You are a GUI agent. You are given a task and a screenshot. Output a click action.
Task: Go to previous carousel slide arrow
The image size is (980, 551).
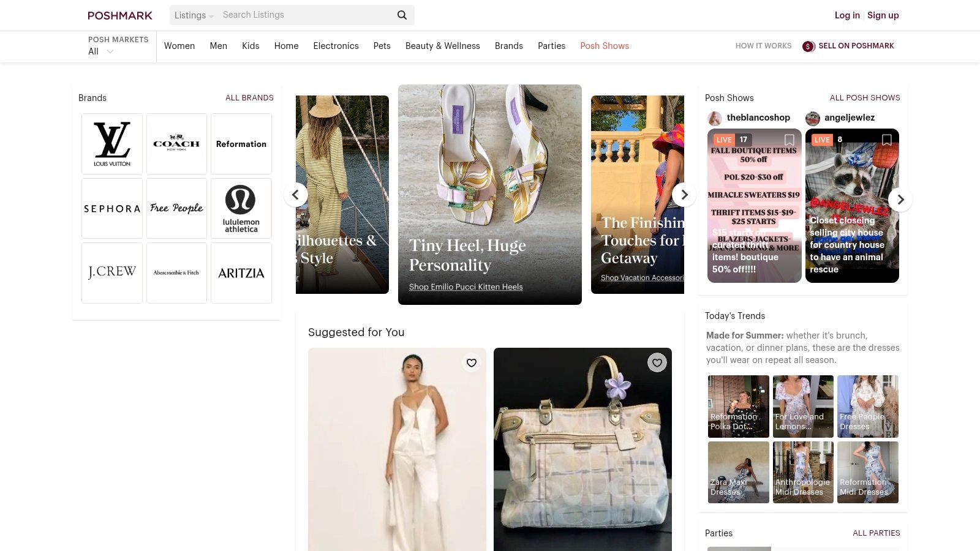[296, 195]
